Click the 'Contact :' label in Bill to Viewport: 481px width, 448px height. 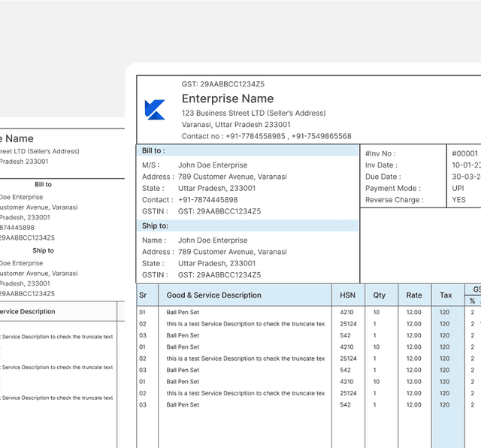point(158,200)
